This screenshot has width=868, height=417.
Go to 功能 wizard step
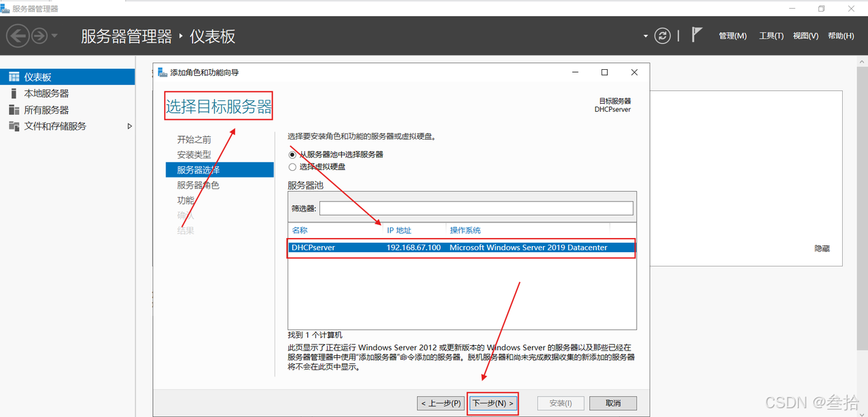click(x=186, y=200)
